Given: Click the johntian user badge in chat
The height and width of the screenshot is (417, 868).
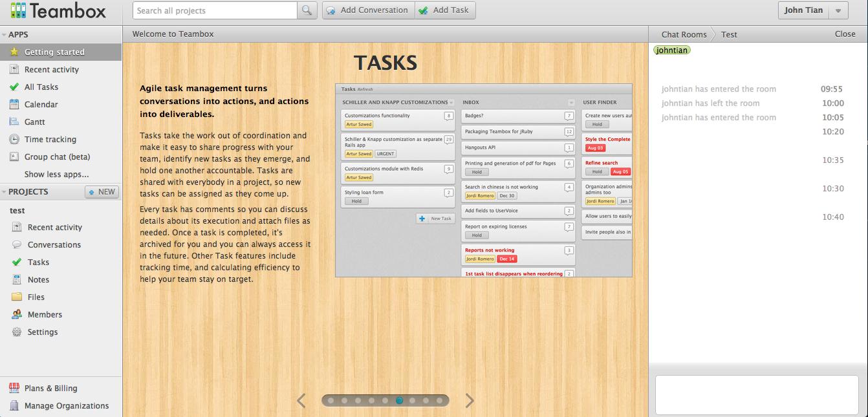Looking at the screenshot, I should [x=672, y=50].
